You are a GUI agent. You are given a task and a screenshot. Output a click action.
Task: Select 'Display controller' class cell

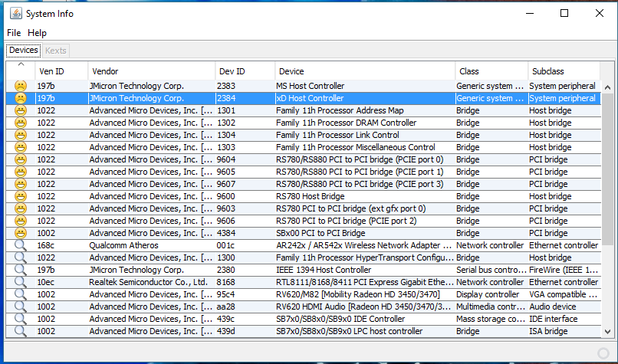coord(492,293)
